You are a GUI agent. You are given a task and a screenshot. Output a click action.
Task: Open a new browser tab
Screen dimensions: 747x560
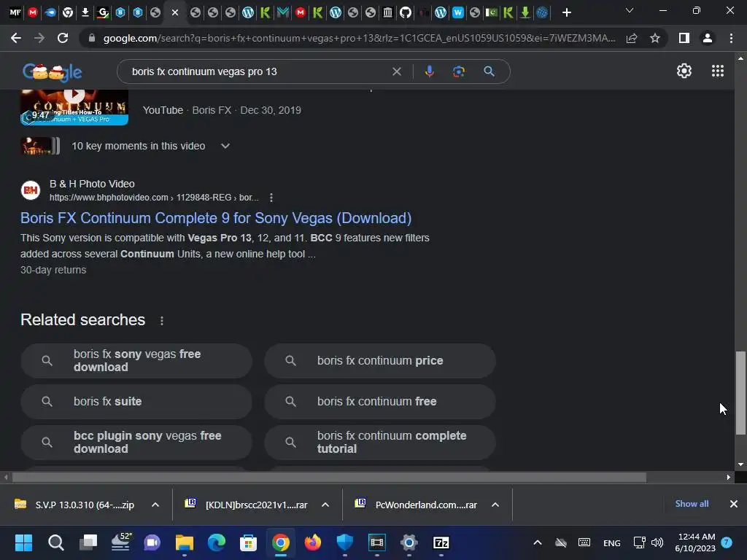click(x=566, y=13)
